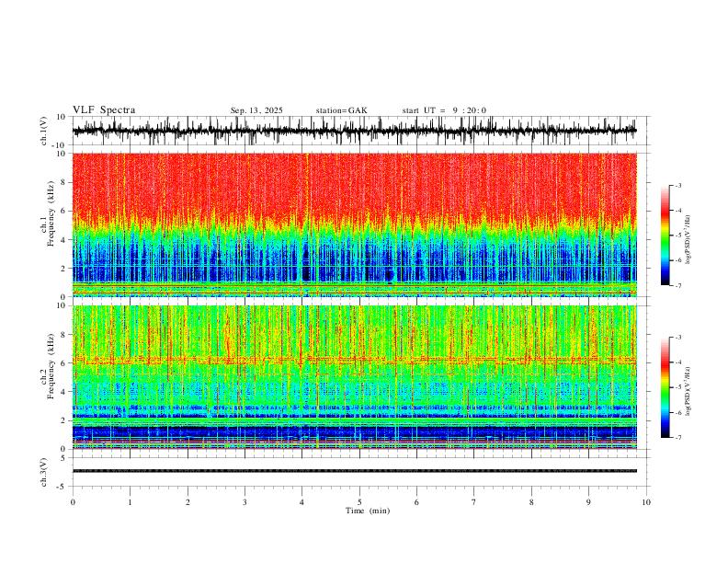This screenshot has width=728, height=563.
Task: Click time axis tick label "5"
Action: pos(359,502)
